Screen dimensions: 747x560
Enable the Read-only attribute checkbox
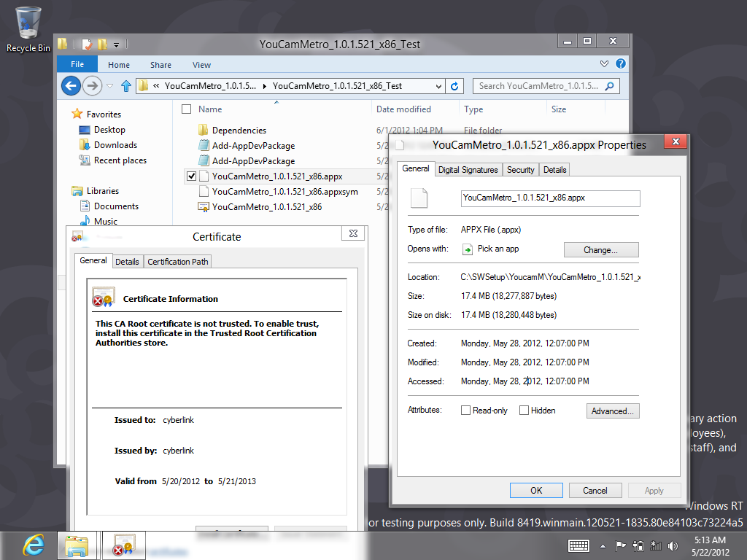click(465, 411)
